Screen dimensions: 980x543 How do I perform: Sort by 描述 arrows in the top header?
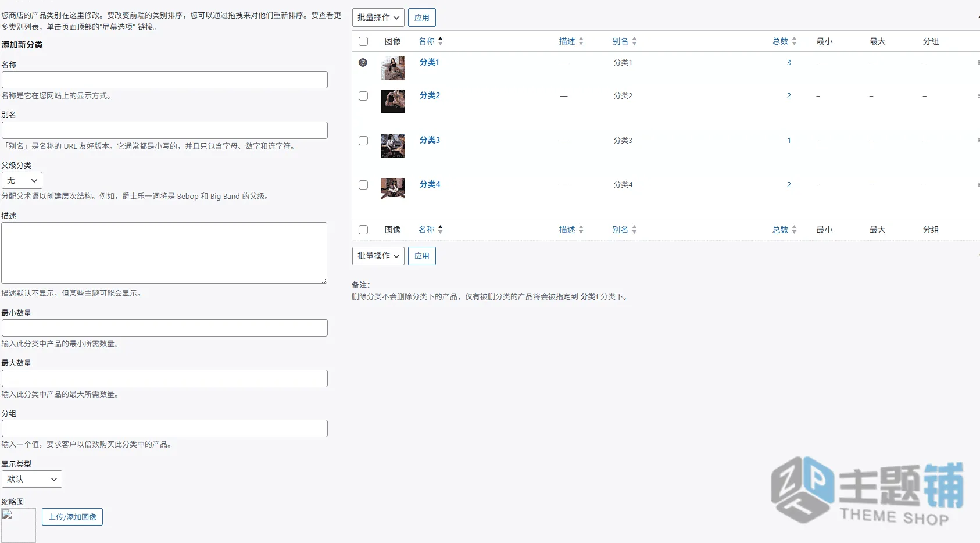pyautogui.click(x=581, y=41)
